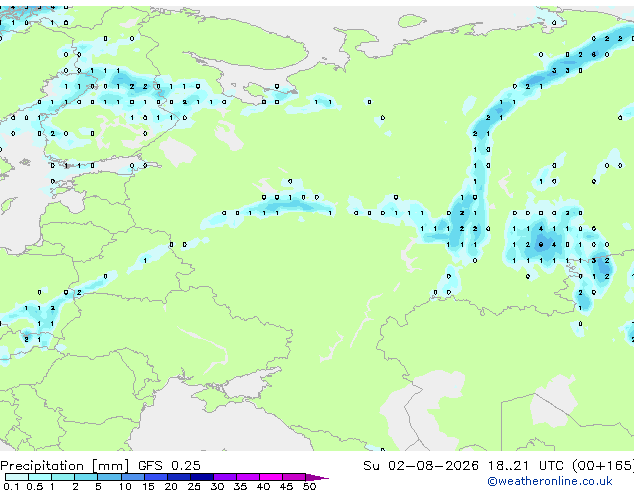Click the legend label 25
The width and height of the screenshot is (634, 490).
[x=194, y=486]
